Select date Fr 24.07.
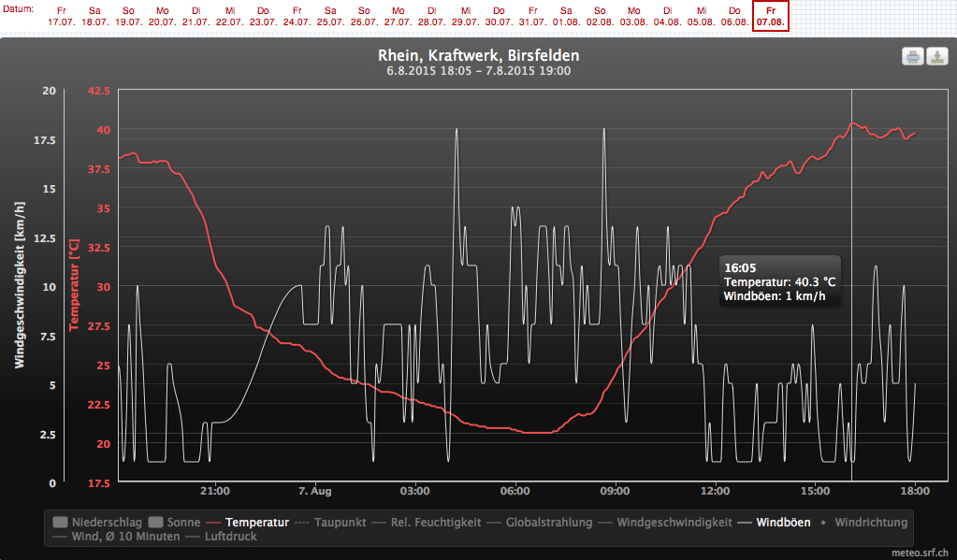 (x=297, y=16)
